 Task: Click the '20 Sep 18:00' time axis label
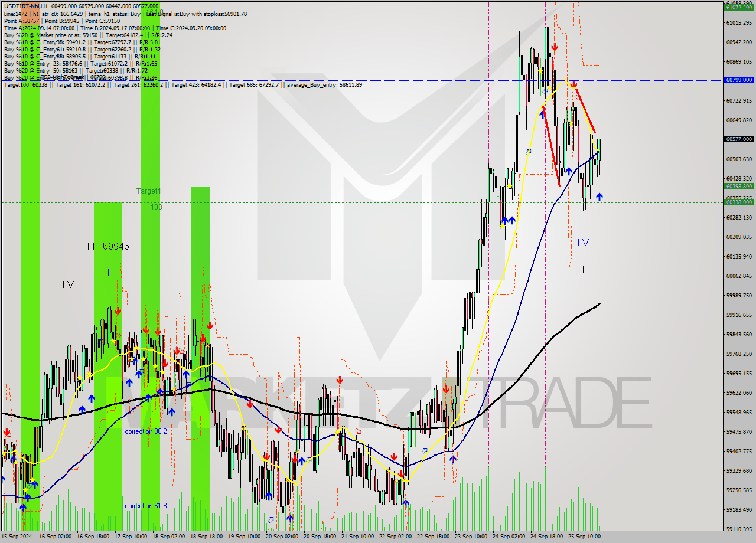pyautogui.click(x=319, y=537)
